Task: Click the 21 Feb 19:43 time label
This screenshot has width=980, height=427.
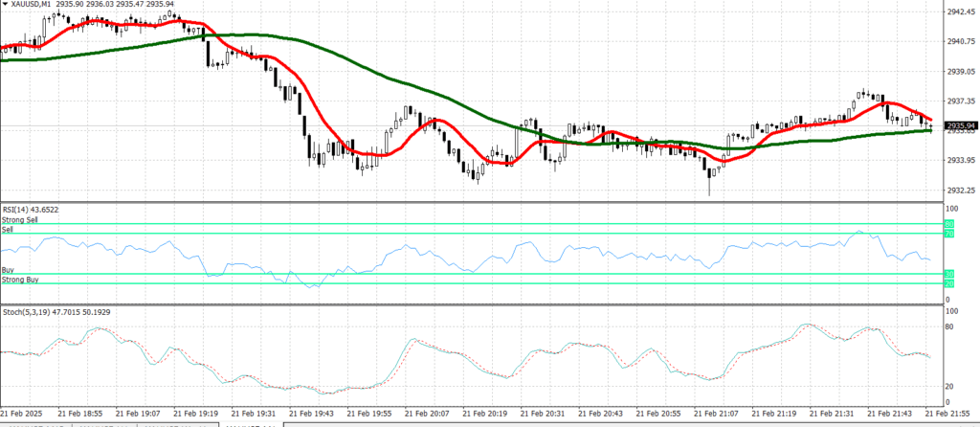Action: point(310,414)
